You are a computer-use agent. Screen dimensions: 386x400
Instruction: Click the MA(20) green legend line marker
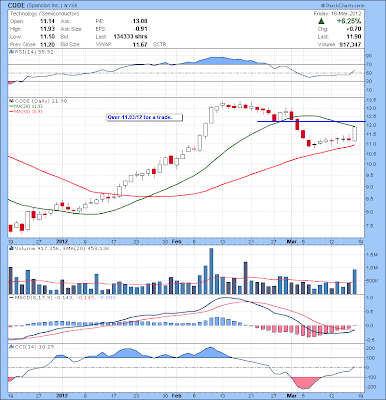click(x=11, y=106)
